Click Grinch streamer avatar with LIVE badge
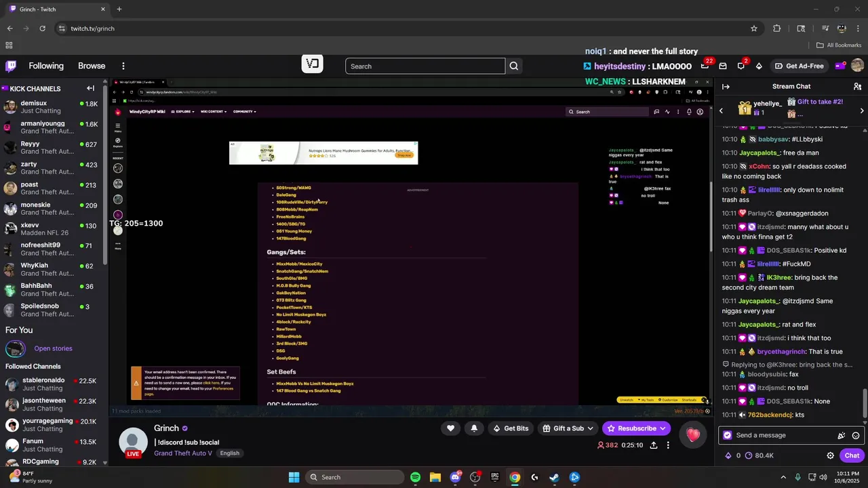Viewport: 868px width, 488px height. click(x=133, y=443)
